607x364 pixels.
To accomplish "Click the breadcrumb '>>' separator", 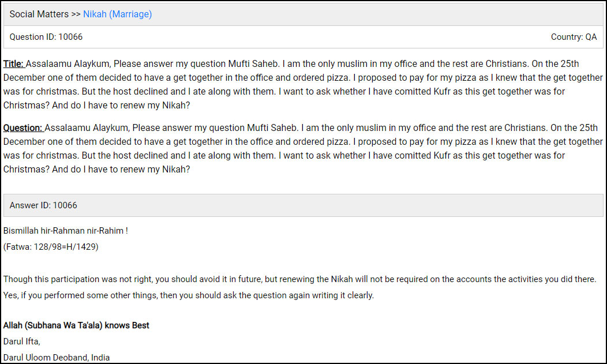I will click(x=75, y=14).
